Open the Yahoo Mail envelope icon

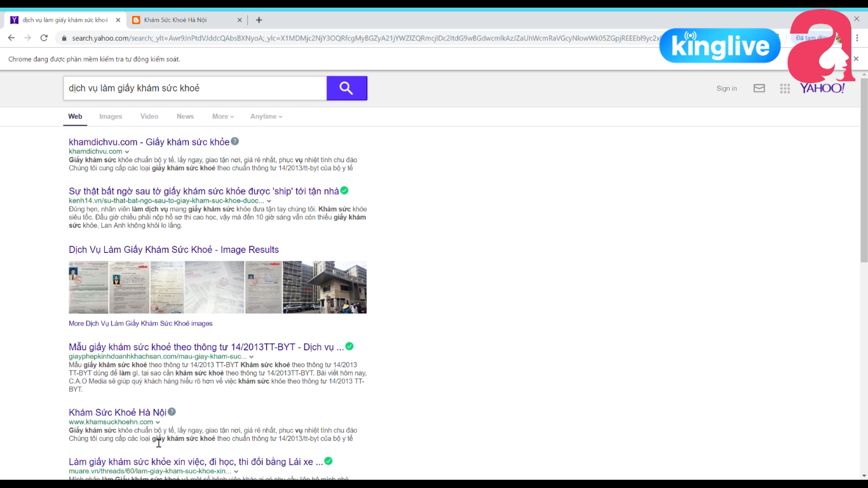point(759,88)
